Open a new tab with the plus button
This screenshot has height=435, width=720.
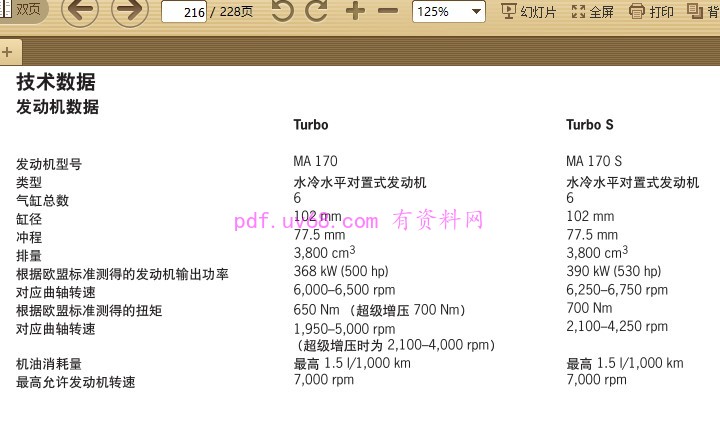(x=7, y=51)
